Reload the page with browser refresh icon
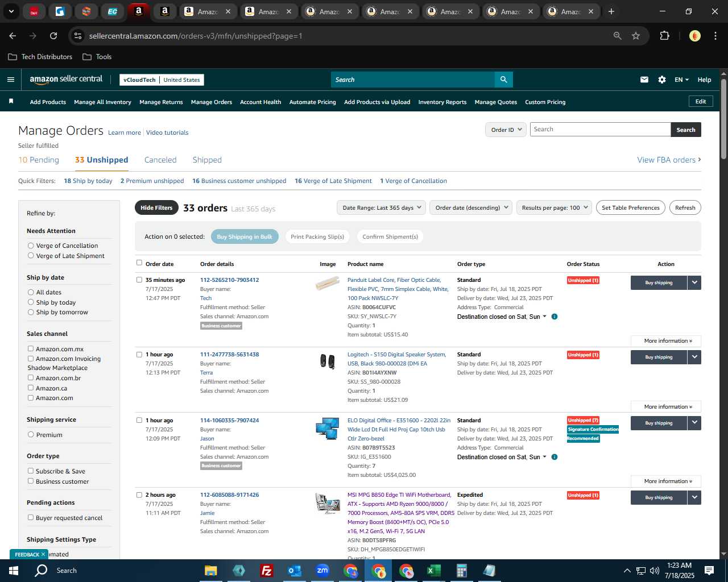728x582 pixels. coord(53,36)
